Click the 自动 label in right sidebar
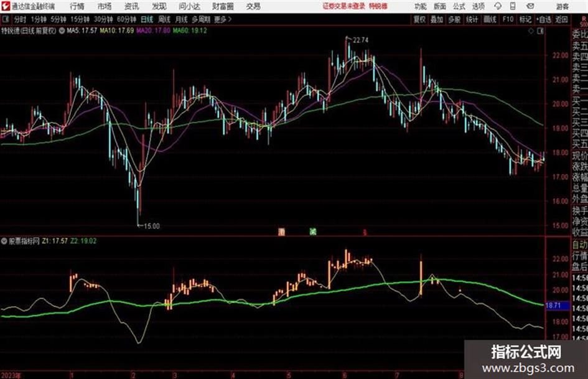Viewport: 588px width, 379px height. point(579,245)
